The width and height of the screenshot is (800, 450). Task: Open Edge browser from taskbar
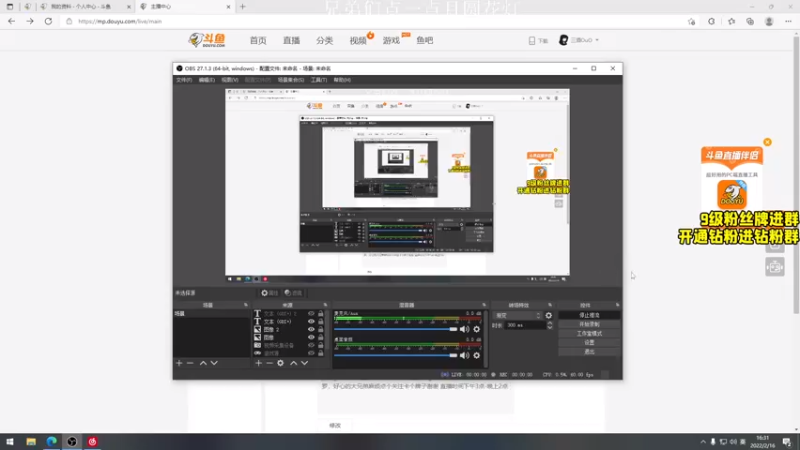(52, 442)
